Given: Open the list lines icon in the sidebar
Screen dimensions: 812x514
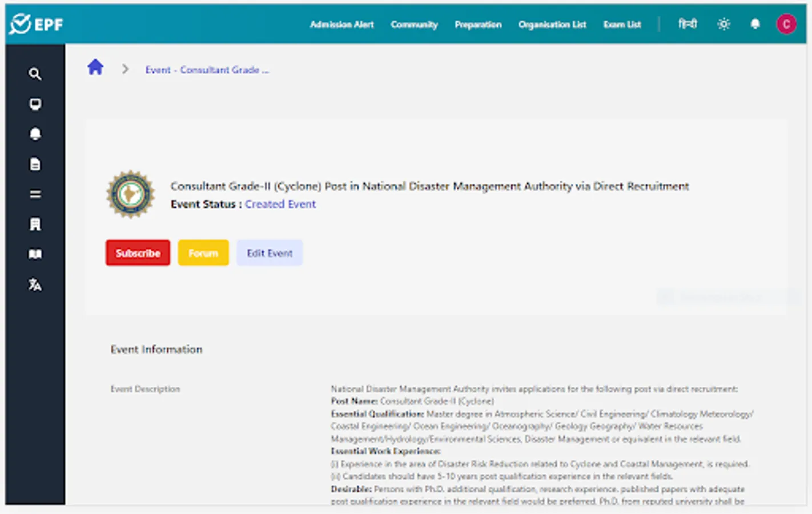Looking at the screenshot, I should tap(35, 194).
